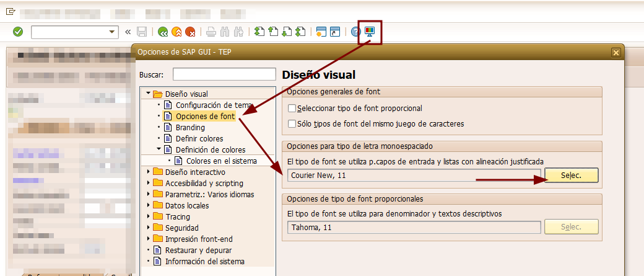
Task: Expand the Seguridad folder arrow
Action: [x=148, y=228]
